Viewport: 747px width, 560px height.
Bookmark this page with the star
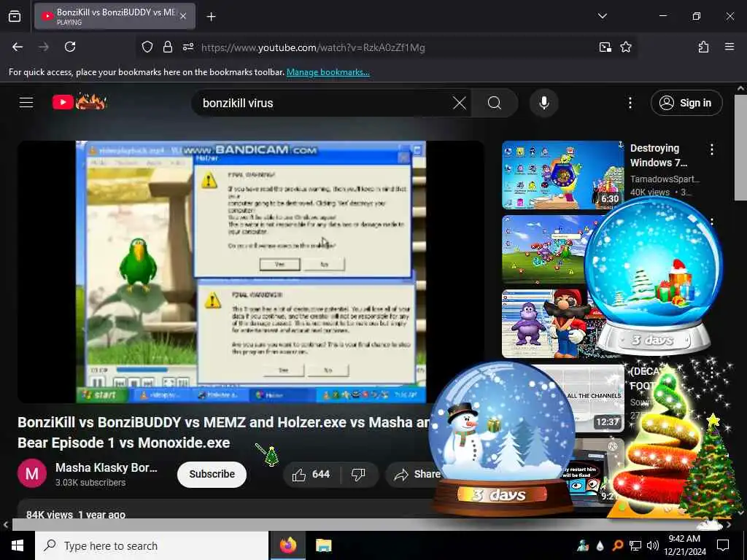coord(625,47)
